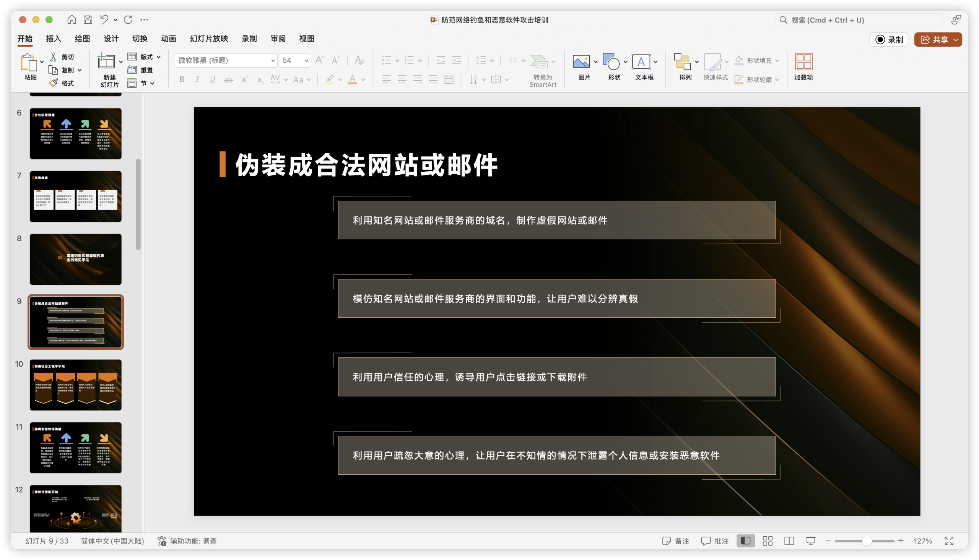Click the New Slide icon
The image size is (979, 560).
pyautogui.click(x=106, y=62)
